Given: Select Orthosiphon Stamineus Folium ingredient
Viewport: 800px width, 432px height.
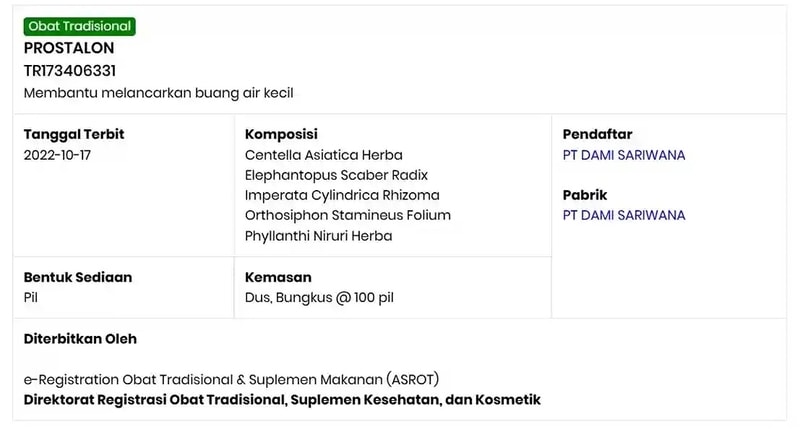Looking at the screenshot, I should 348,215.
